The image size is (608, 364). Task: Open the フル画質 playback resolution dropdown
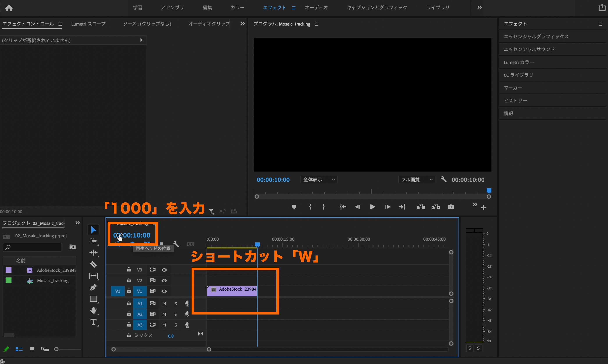click(x=416, y=180)
